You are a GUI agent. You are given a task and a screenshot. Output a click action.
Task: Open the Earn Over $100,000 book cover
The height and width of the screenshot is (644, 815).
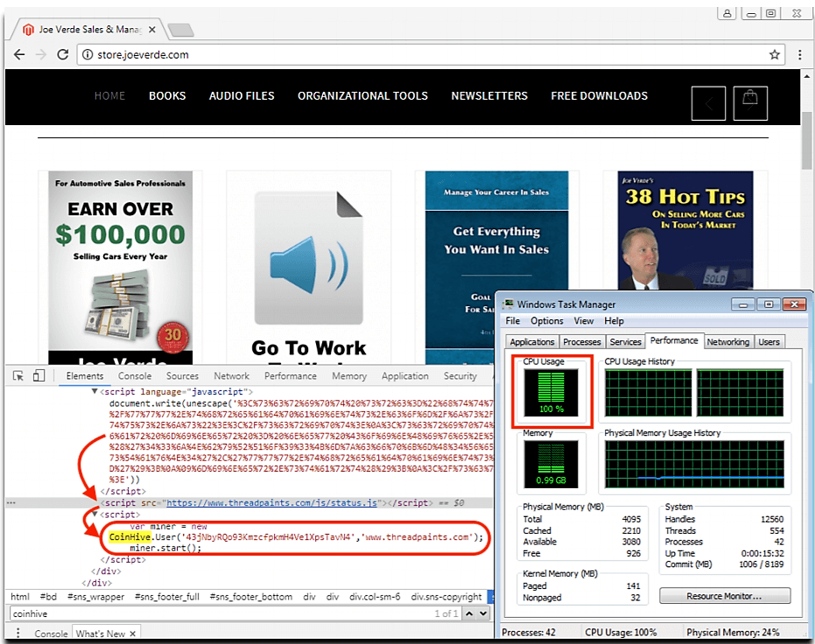[x=121, y=268]
